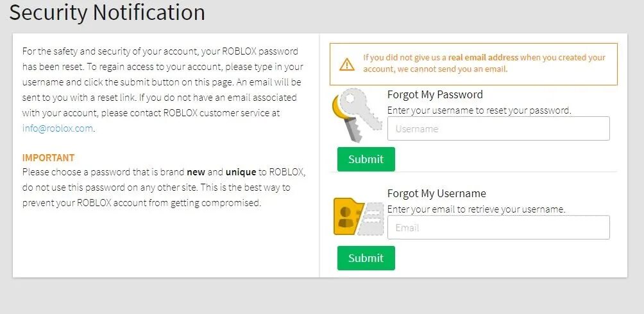644x314 pixels.
Task: Click the orange IMPORTANT label
Action: click(48, 157)
